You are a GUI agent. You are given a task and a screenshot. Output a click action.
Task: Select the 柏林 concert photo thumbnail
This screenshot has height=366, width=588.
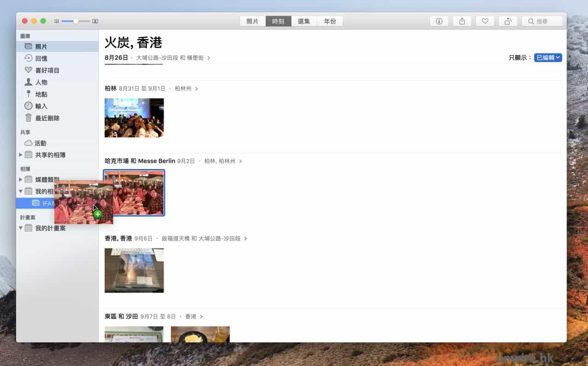click(x=134, y=118)
